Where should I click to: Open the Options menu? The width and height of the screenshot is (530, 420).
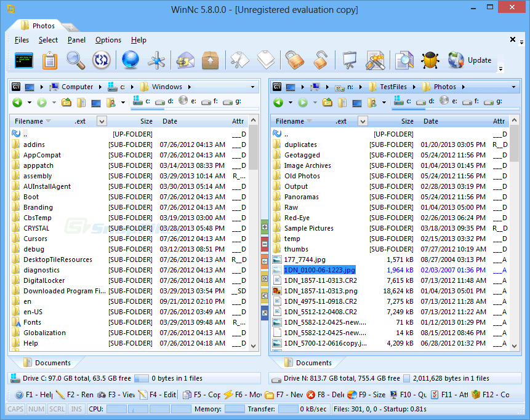click(x=108, y=40)
